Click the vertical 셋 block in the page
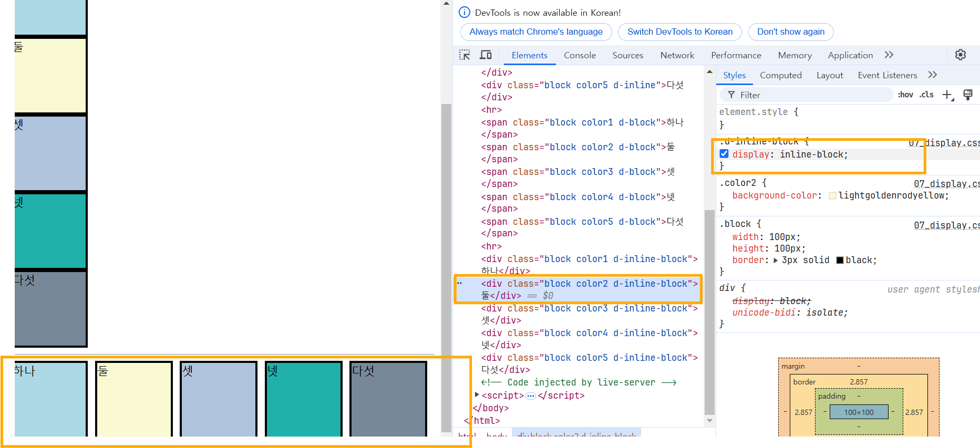 click(50, 153)
